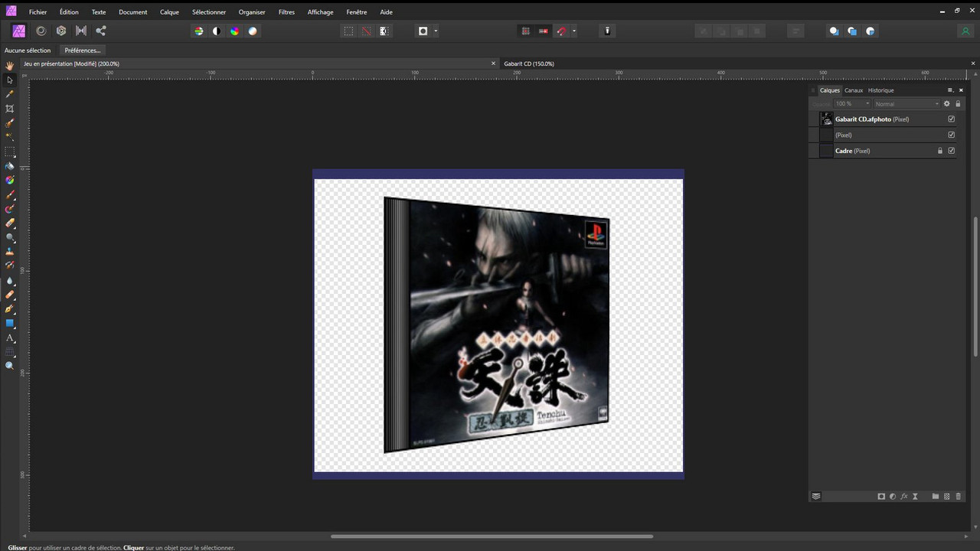Open blend ranges gear in Calques panel

point(947,103)
